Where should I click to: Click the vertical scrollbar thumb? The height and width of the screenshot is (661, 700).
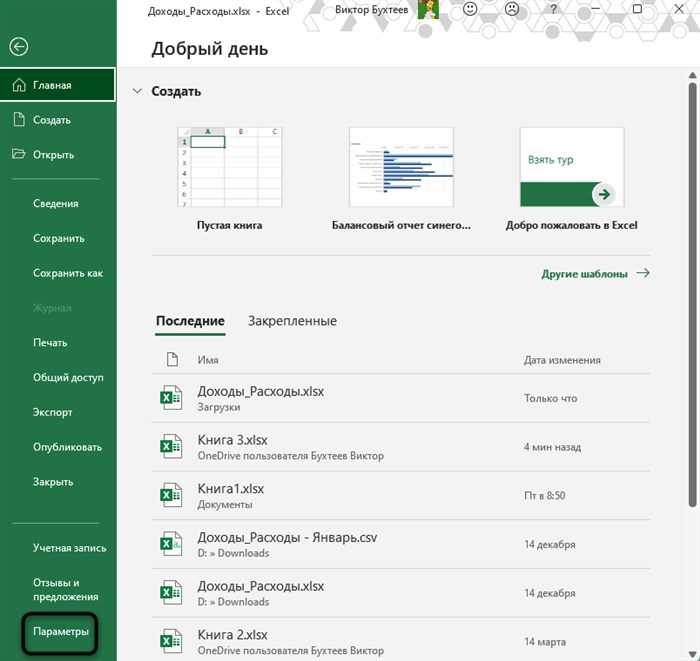pos(692,295)
